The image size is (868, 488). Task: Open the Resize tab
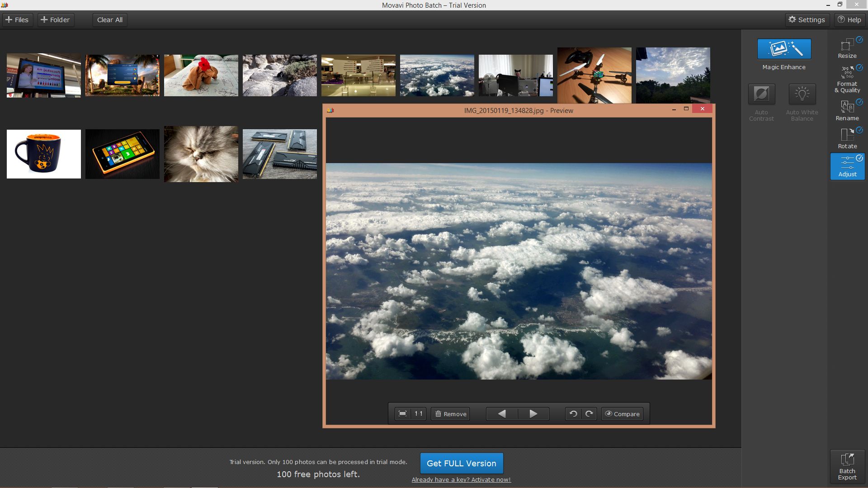pos(847,48)
